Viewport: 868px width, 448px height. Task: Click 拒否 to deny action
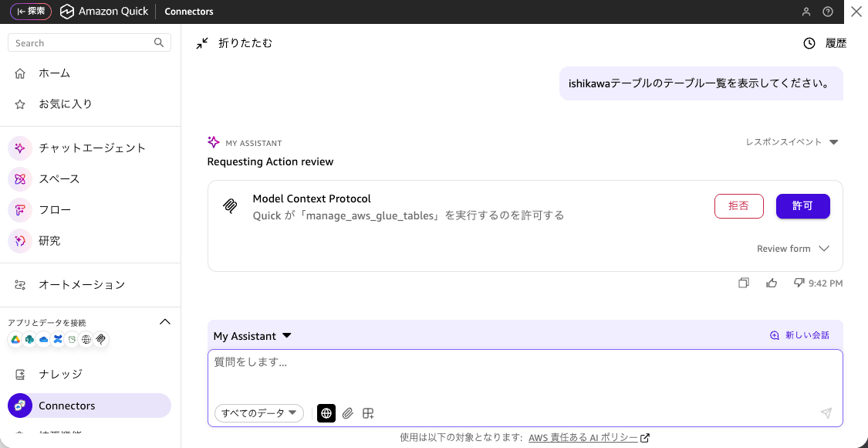(x=739, y=206)
